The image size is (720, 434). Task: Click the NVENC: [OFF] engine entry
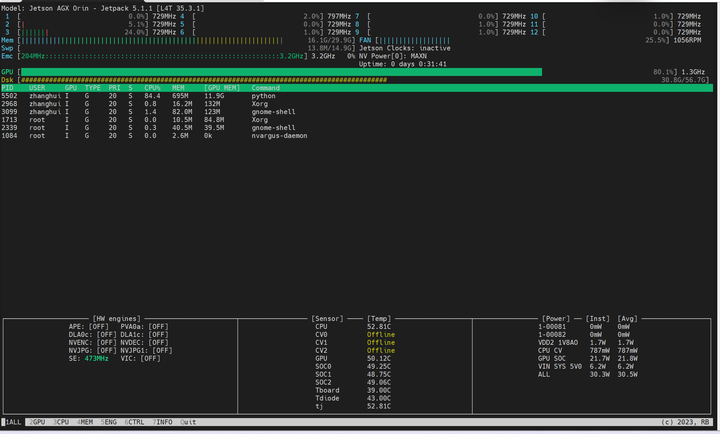point(92,343)
